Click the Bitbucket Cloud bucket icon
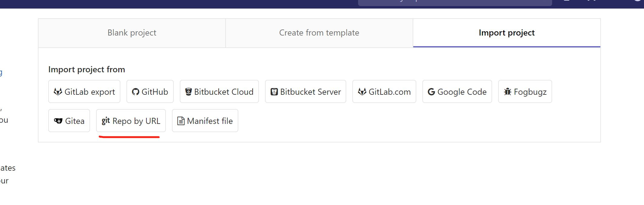 (x=189, y=92)
